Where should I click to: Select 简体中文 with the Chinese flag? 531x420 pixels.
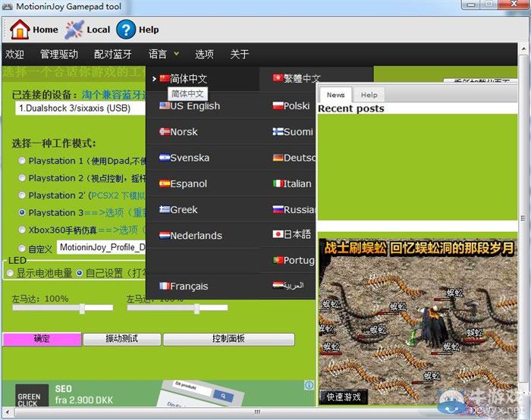coord(184,79)
